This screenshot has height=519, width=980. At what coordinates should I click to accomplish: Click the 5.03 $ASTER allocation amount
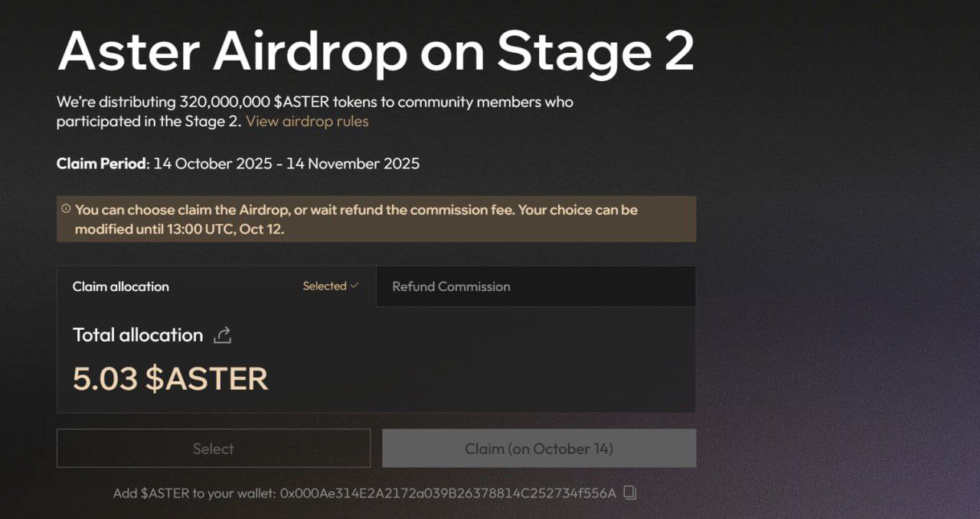[x=170, y=379]
